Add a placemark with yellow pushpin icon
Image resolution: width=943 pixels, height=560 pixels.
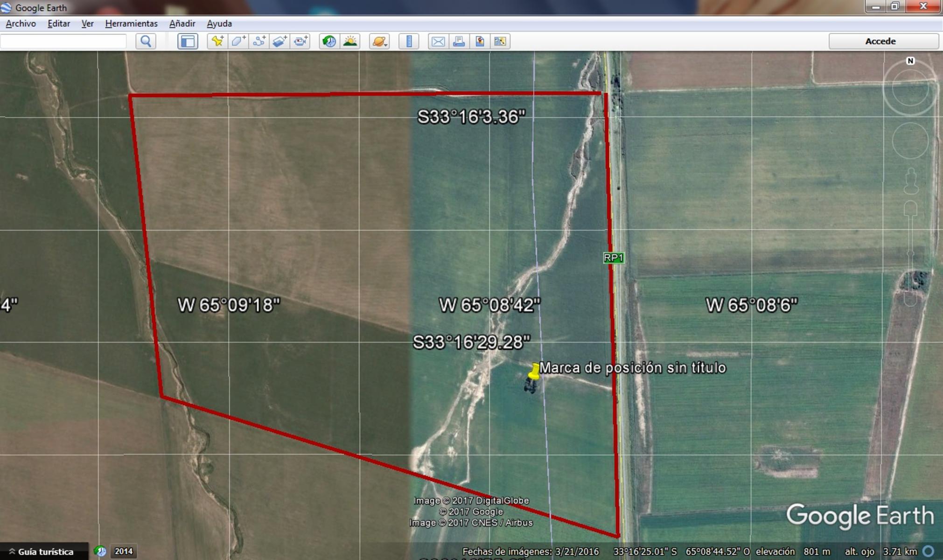coord(217,41)
